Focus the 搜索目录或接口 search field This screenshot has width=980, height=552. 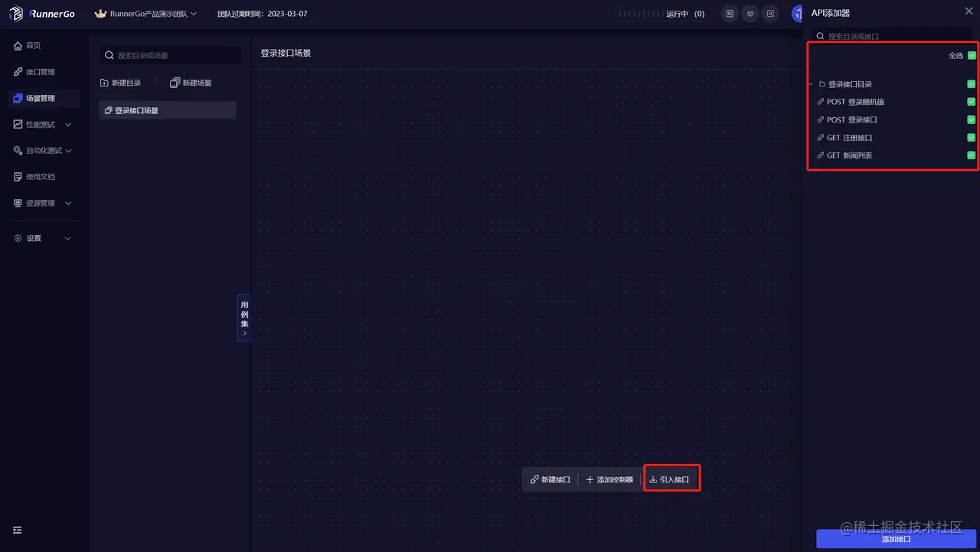892,36
